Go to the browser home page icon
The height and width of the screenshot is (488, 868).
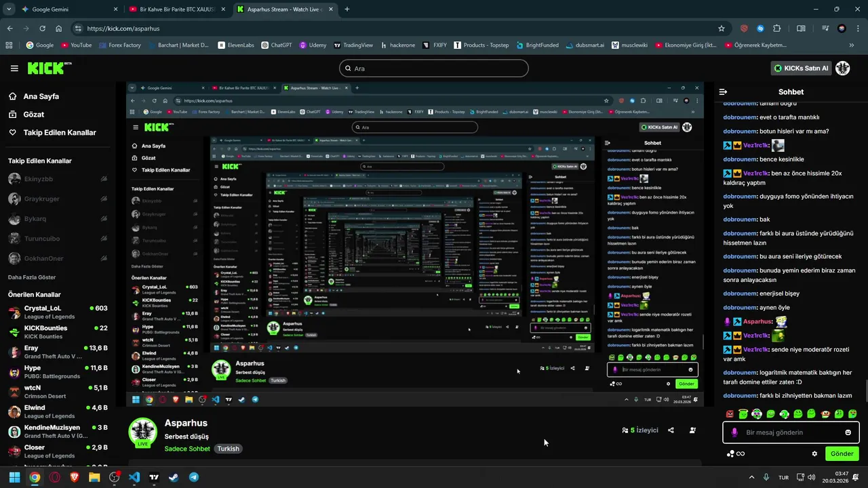point(59,28)
